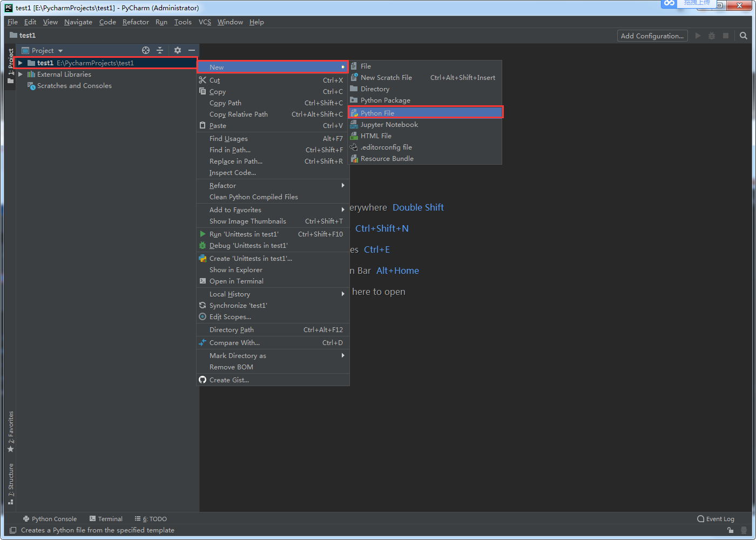The width and height of the screenshot is (756, 540).
Task: Expand the test1 project tree node
Action: 21,63
